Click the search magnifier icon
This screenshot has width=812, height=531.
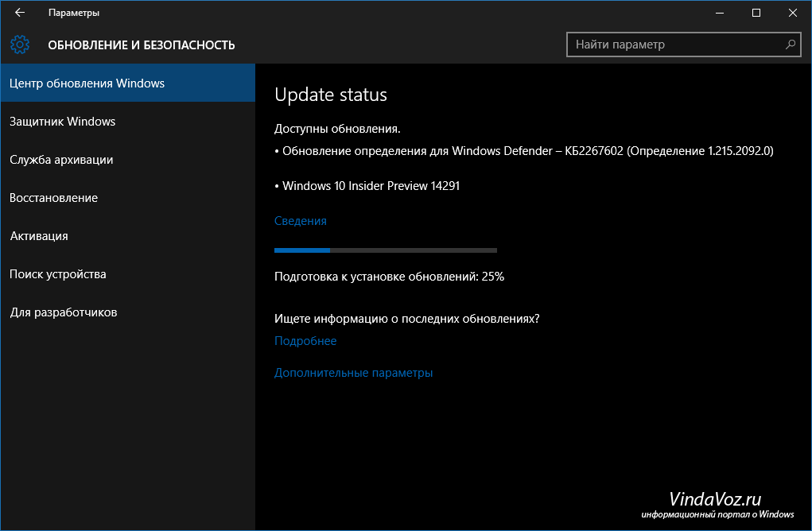coord(791,45)
